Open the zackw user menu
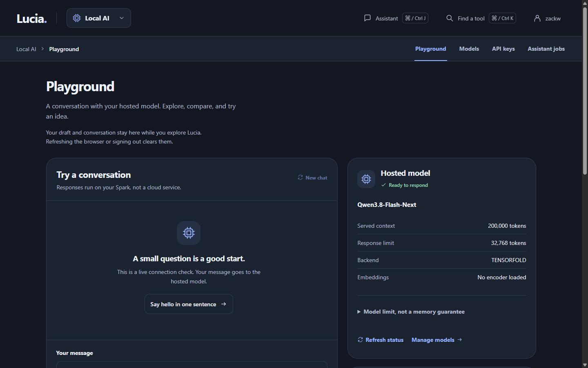The image size is (588, 368). [x=547, y=18]
